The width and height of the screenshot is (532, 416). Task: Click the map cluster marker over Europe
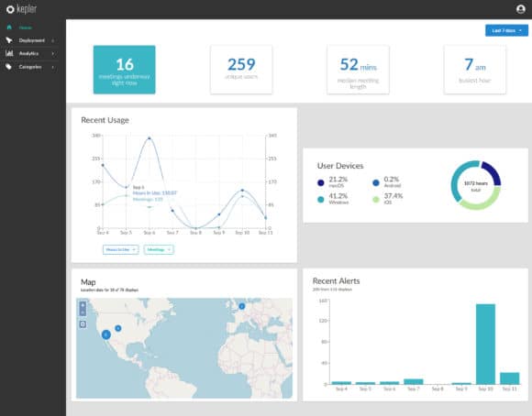241,306
